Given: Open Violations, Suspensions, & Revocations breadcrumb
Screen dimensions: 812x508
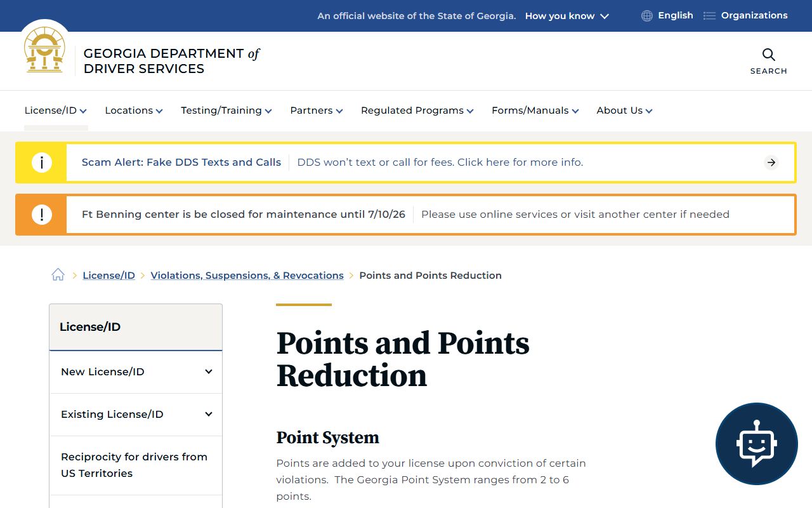Looking at the screenshot, I should tap(247, 276).
